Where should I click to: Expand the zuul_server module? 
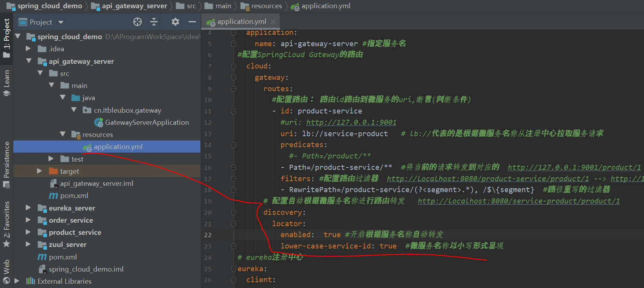point(28,244)
